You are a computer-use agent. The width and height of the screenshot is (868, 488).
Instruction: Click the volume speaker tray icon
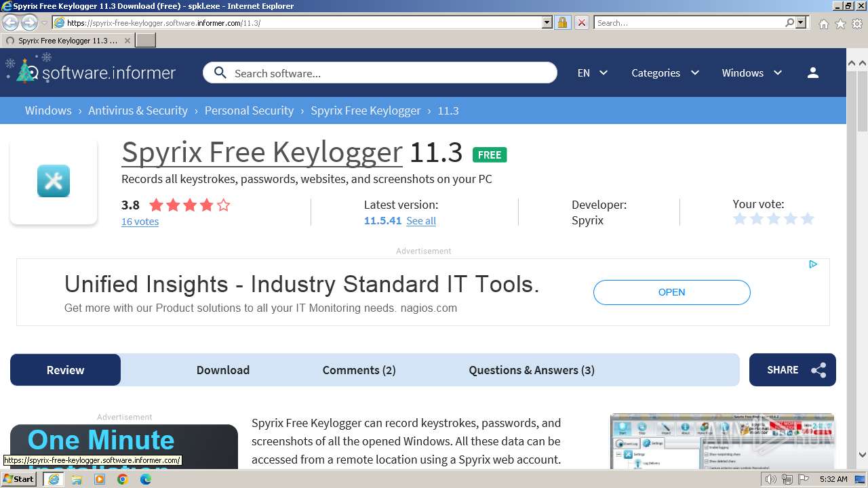pyautogui.click(x=770, y=479)
